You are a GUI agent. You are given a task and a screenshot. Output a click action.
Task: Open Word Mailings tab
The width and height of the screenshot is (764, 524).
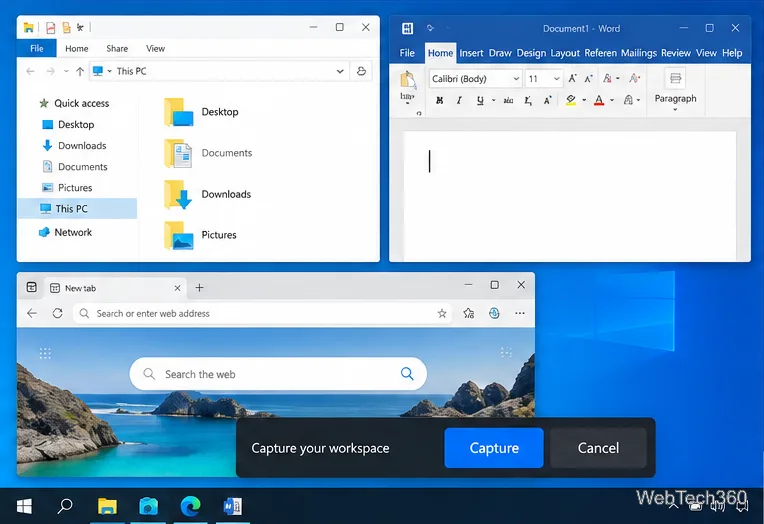click(639, 53)
